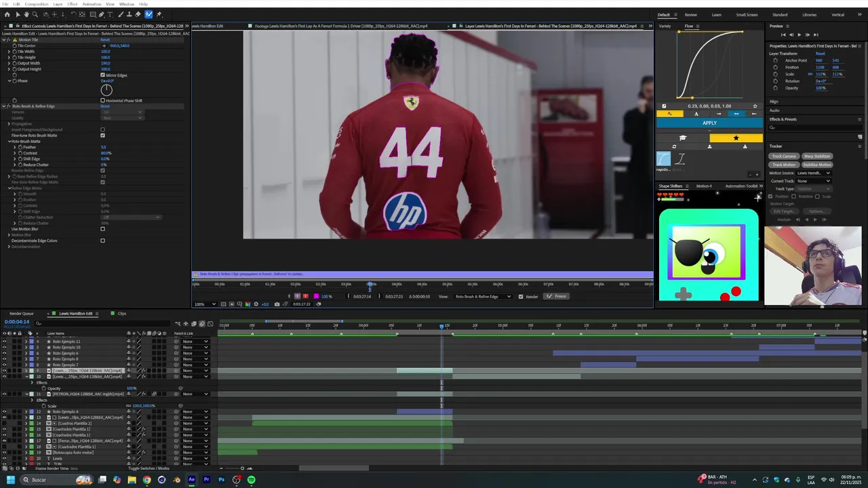Open Spotify from the taskbar

251,480
